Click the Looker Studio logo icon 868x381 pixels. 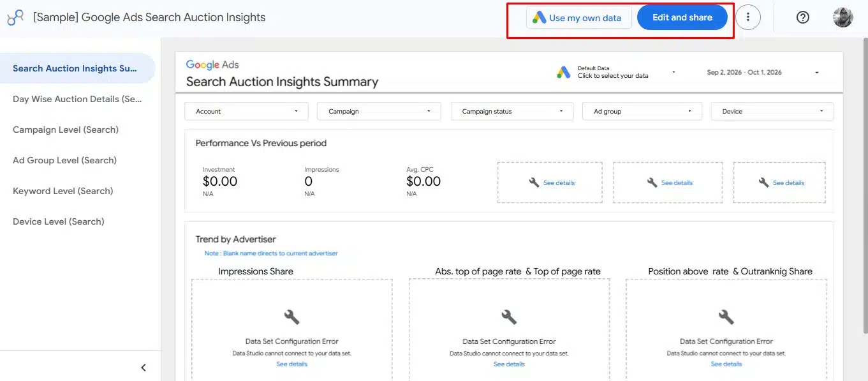click(x=15, y=18)
